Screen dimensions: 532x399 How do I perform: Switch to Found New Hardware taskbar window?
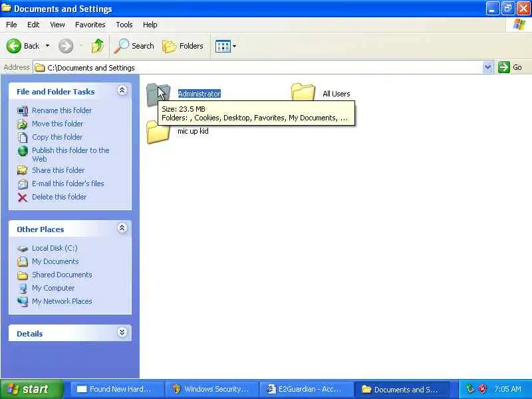[x=116, y=389]
